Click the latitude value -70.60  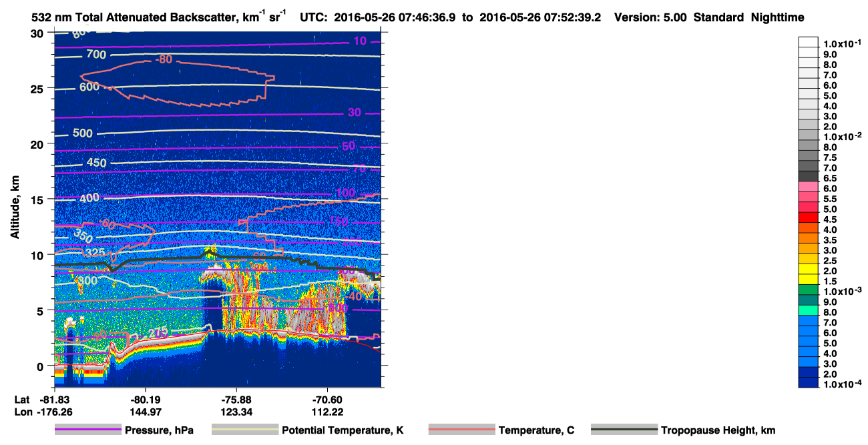(327, 399)
